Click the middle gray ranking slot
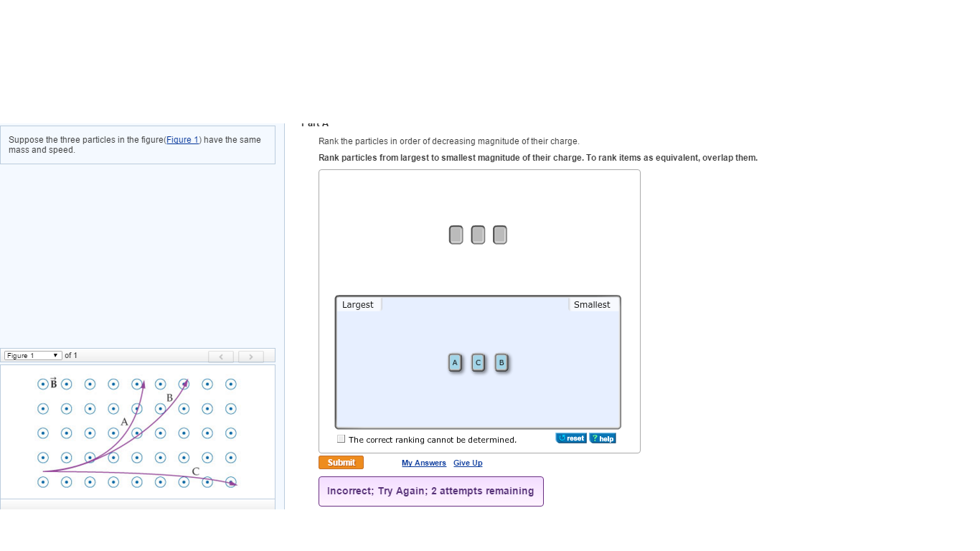Image resolution: width=980 pixels, height=551 pixels. click(478, 235)
